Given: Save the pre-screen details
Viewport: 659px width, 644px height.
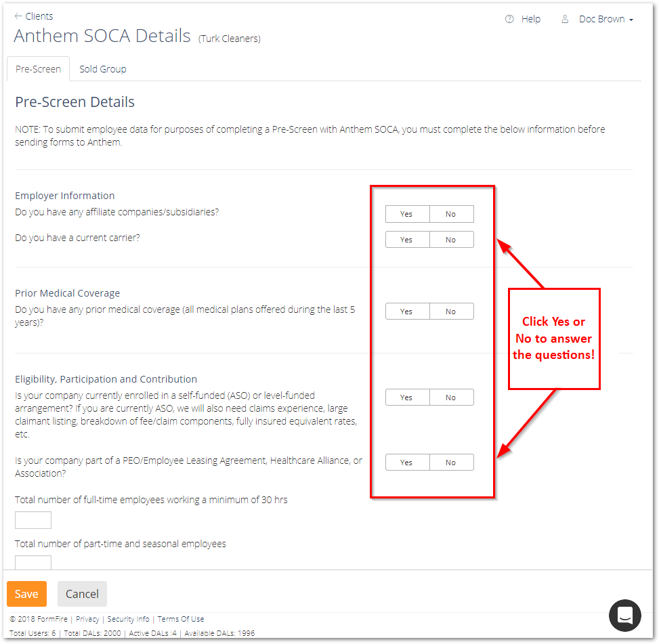Looking at the screenshot, I should tap(26, 594).
